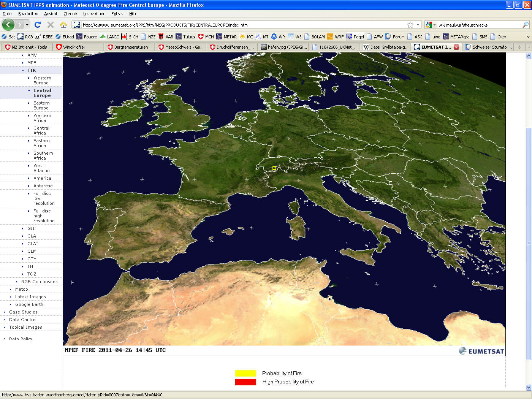Click the green Back navigation button

[8, 25]
